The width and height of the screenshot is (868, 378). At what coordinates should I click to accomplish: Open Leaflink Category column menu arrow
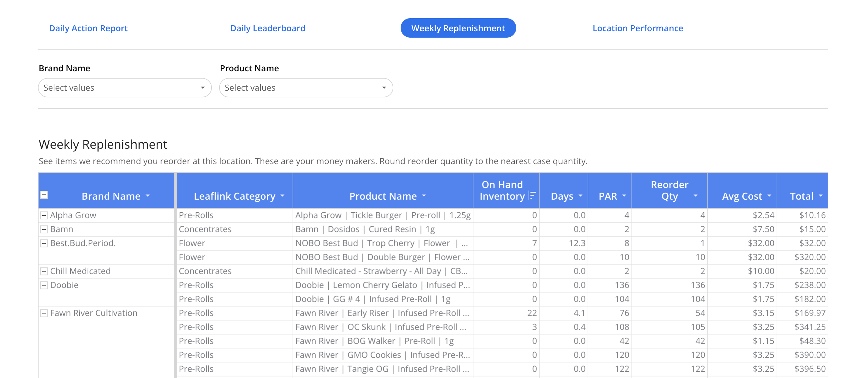point(282,196)
